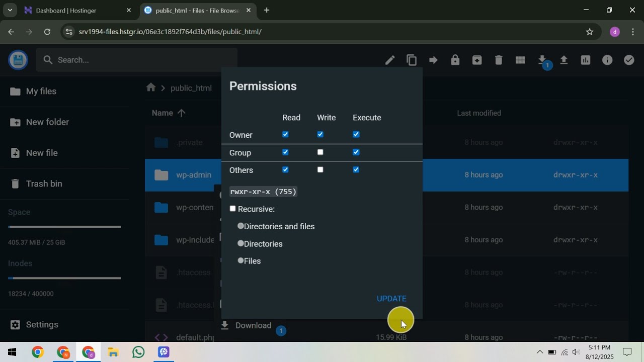Screen dimensions: 644x362
Task: Click the rename pencil icon
Action: (x=390, y=60)
